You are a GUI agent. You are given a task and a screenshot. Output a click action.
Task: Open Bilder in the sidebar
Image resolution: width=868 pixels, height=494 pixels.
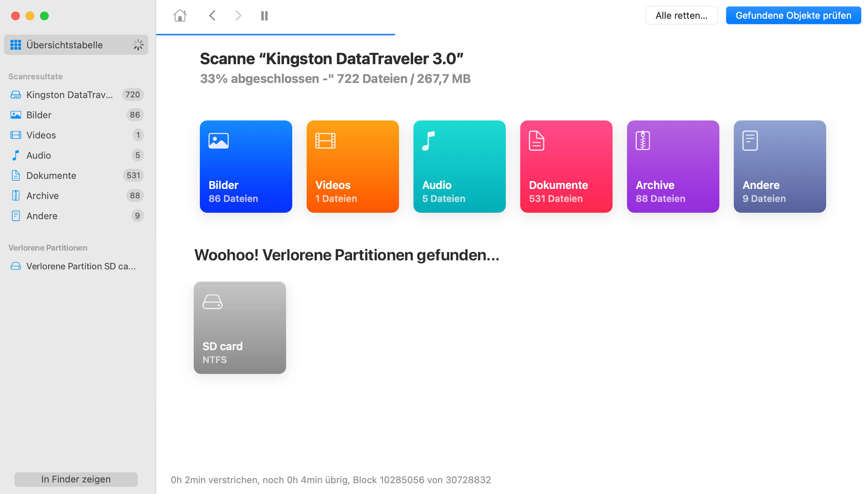(x=76, y=115)
